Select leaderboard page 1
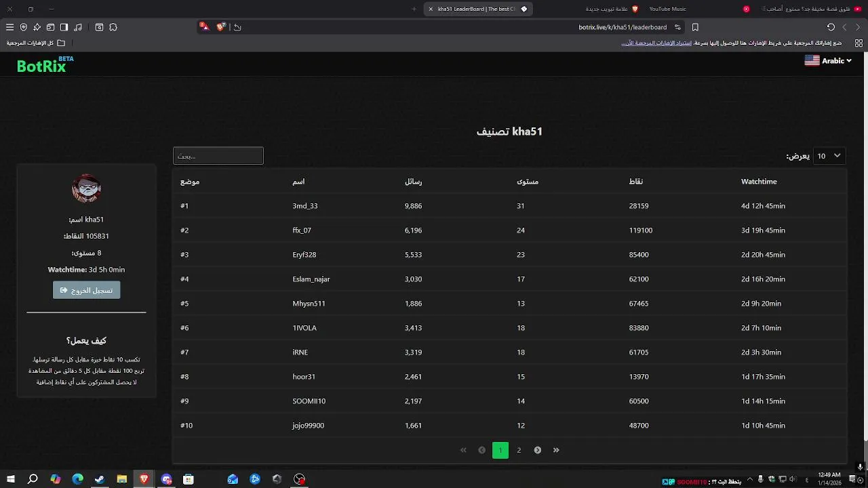Screen dimensions: 868x488 coord(500,450)
